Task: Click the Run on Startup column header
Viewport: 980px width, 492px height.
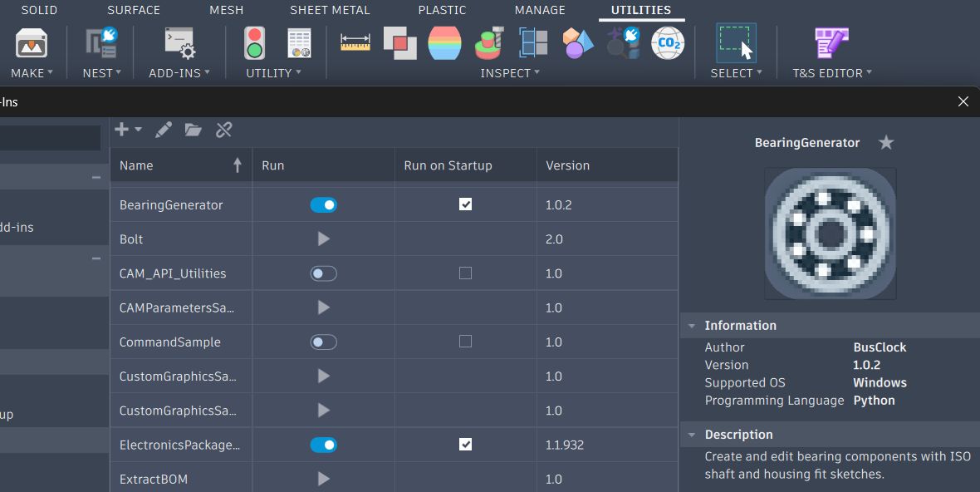Action: 466,165
